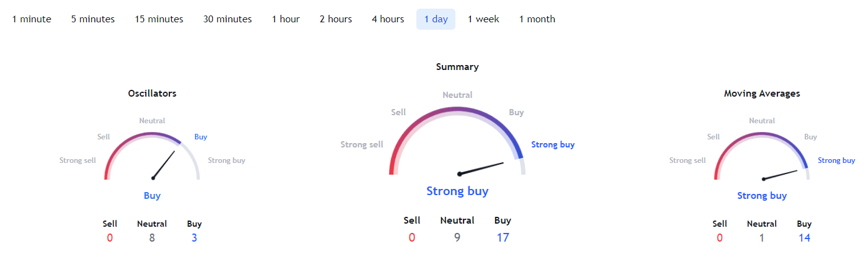This screenshot has width=868, height=267.
Task: Switch to 1 hour interval
Action: pos(285,19)
